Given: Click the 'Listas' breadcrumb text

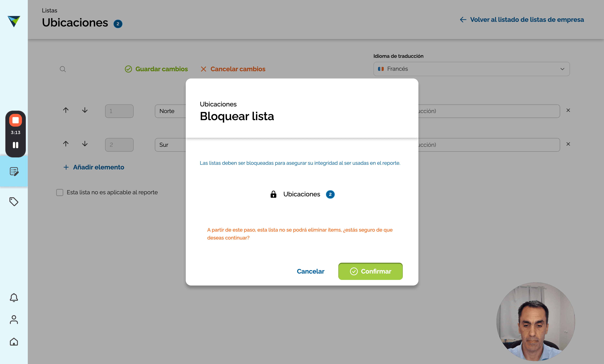Looking at the screenshot, I should coord(50,10).
